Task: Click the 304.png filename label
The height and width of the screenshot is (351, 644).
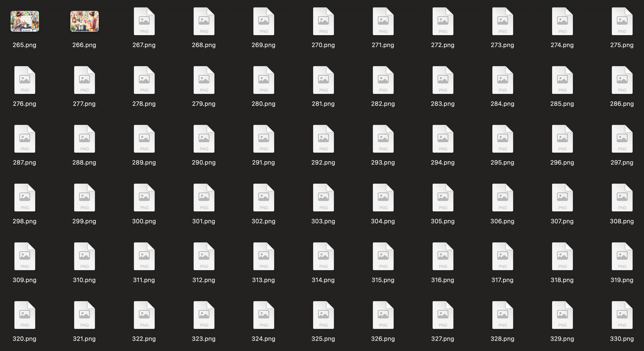Action: click(383, 221)
